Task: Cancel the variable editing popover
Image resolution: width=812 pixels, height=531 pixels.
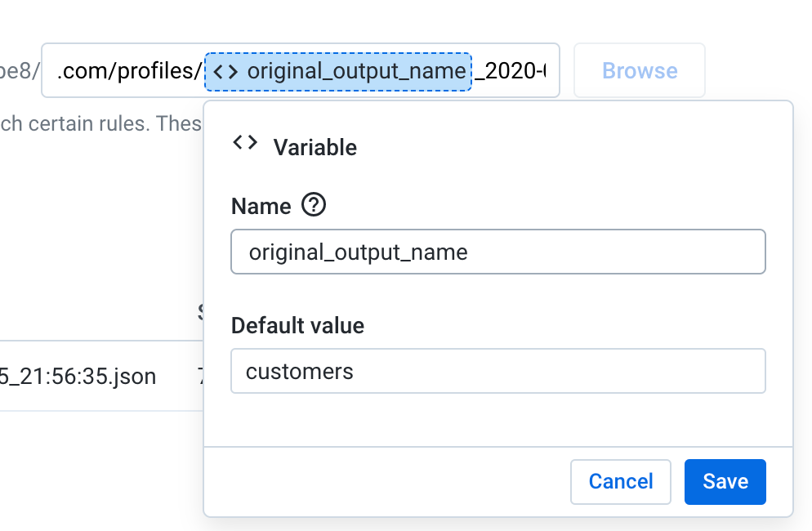Action: (x=620, y=482)
